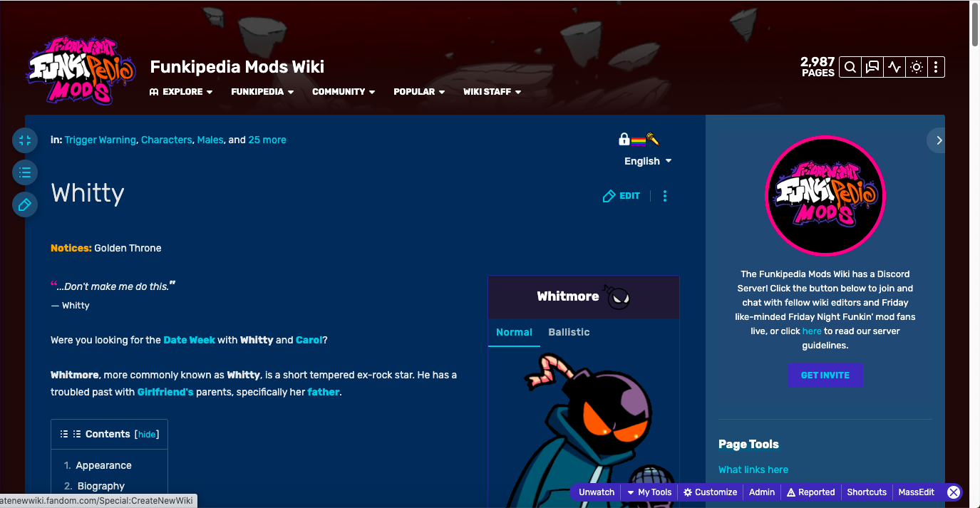Screen dimensions: 980x508
Task: Click the rainbow pride flag indicator icon
Action: coord(639,140)
